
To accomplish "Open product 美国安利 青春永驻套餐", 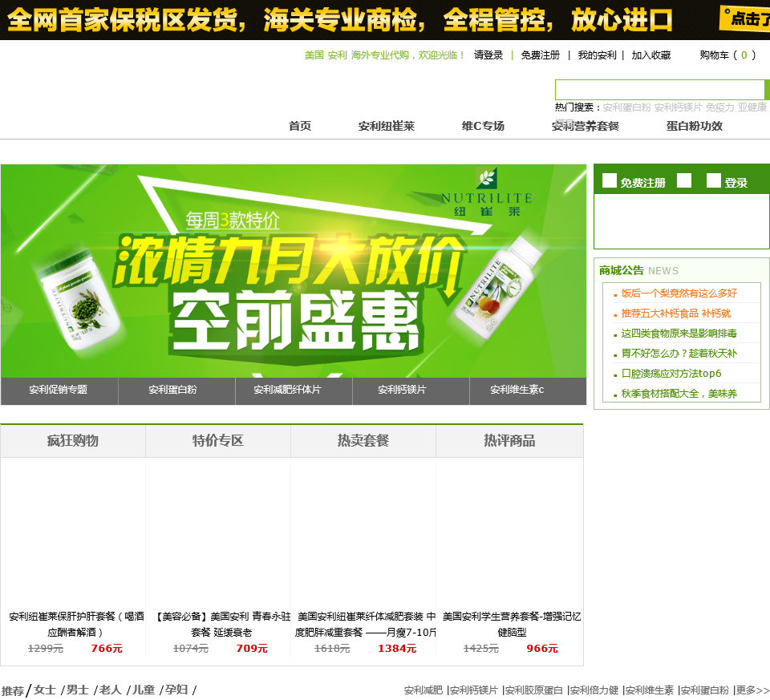I will tap(222, 625).
